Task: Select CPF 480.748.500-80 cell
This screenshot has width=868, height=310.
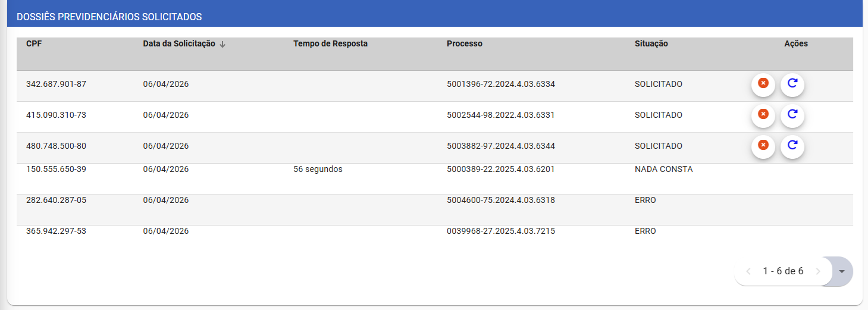Action: [56, 146]
